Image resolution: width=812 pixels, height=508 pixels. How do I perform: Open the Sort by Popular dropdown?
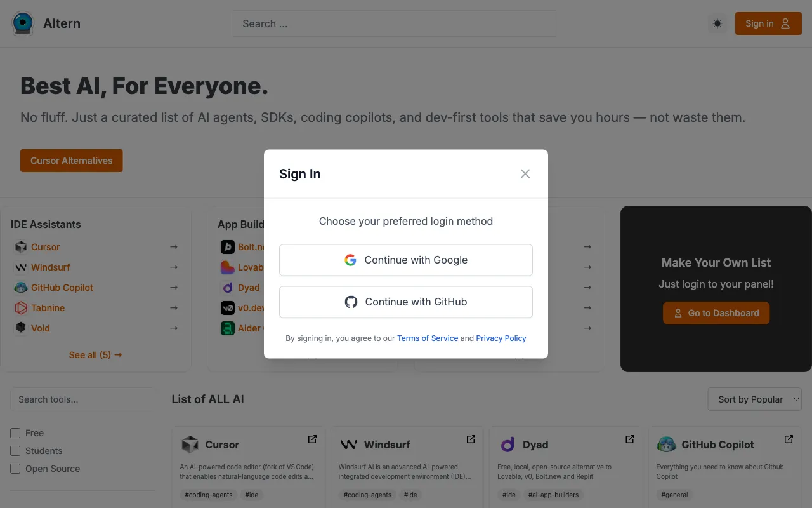coord(755,399)
